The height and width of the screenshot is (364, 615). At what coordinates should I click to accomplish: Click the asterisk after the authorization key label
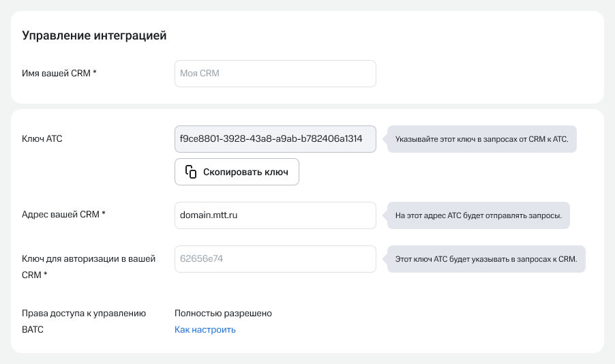tap(45, 274)
